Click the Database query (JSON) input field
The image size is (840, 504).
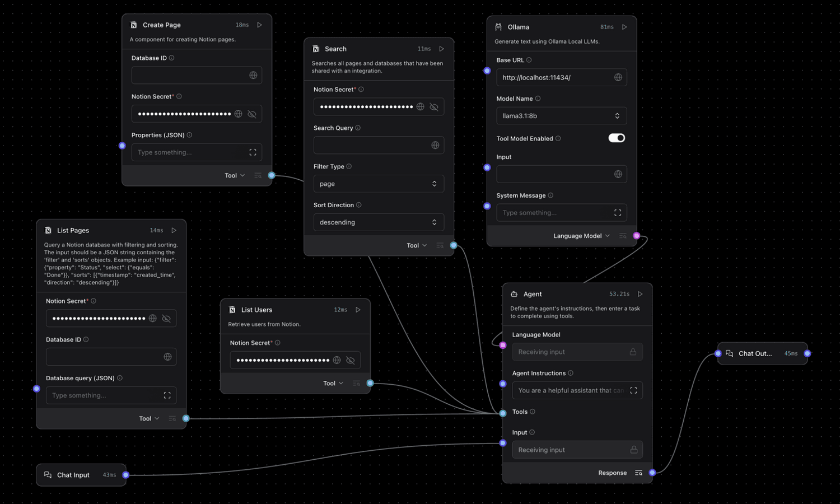tap(111, 395)
